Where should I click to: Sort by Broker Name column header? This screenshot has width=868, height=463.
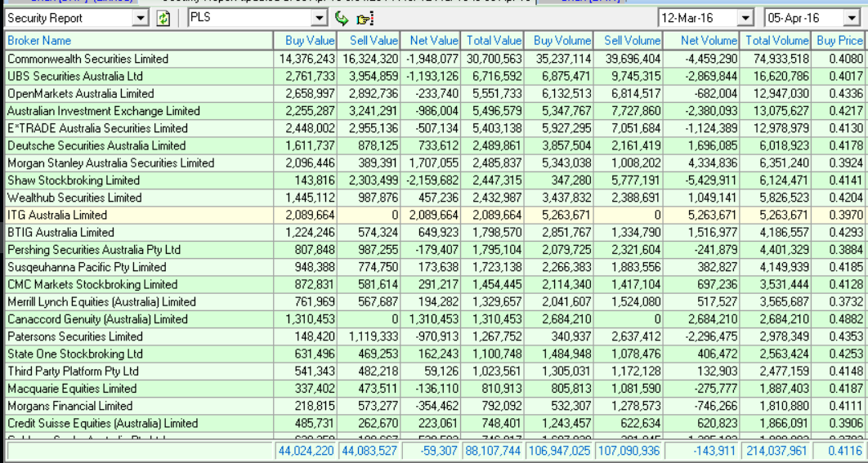138,40
